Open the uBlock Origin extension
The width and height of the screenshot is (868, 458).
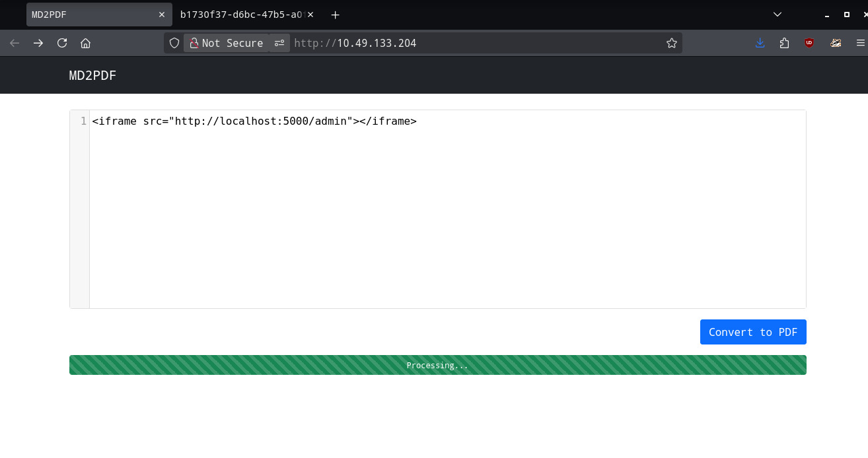tap(809, 43)
